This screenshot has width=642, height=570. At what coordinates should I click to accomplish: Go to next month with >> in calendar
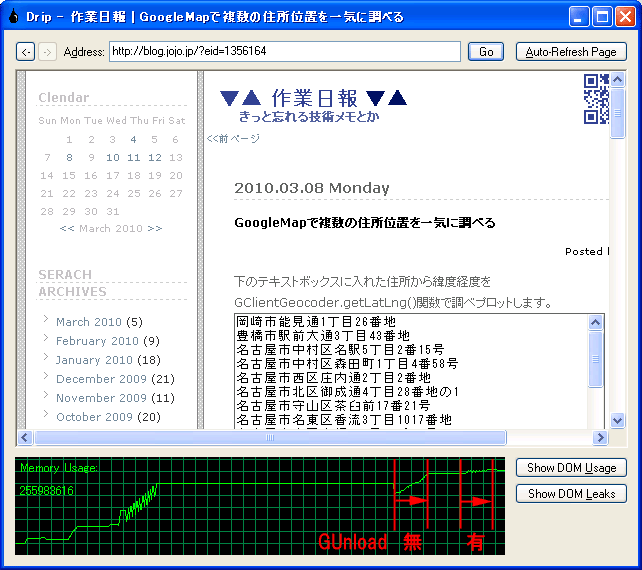coord(155,228)
